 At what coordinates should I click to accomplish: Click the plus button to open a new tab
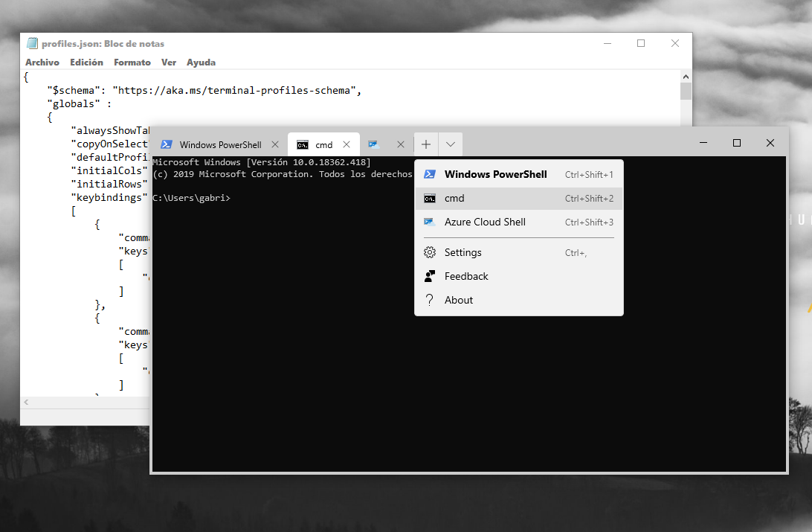(x=425, y=144)
